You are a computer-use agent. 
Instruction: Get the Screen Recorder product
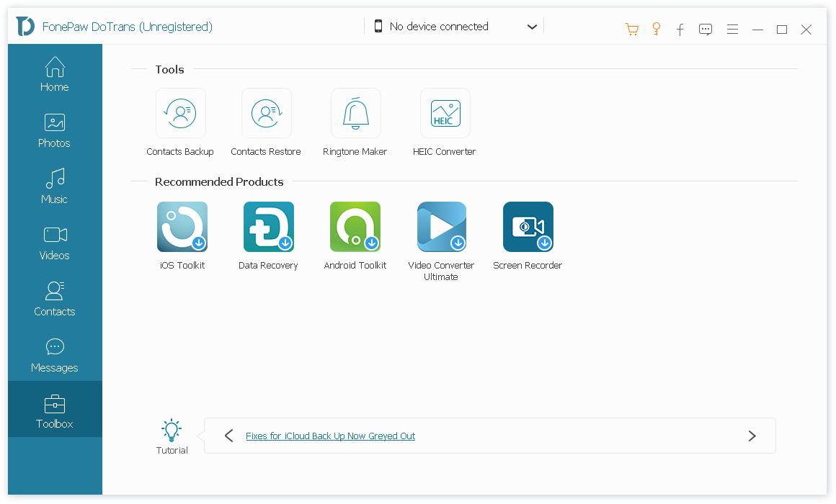(528, 226)
